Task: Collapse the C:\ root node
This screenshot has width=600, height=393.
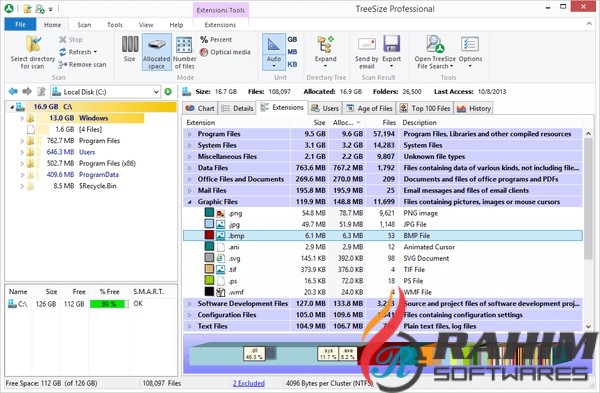Action: [11, 107]
